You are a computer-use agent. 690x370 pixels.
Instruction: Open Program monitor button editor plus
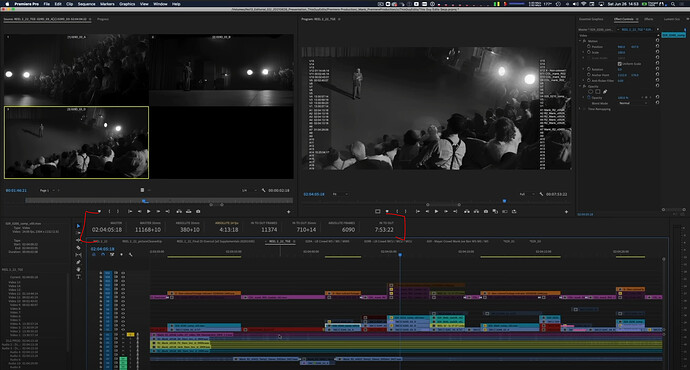point(566,212)
